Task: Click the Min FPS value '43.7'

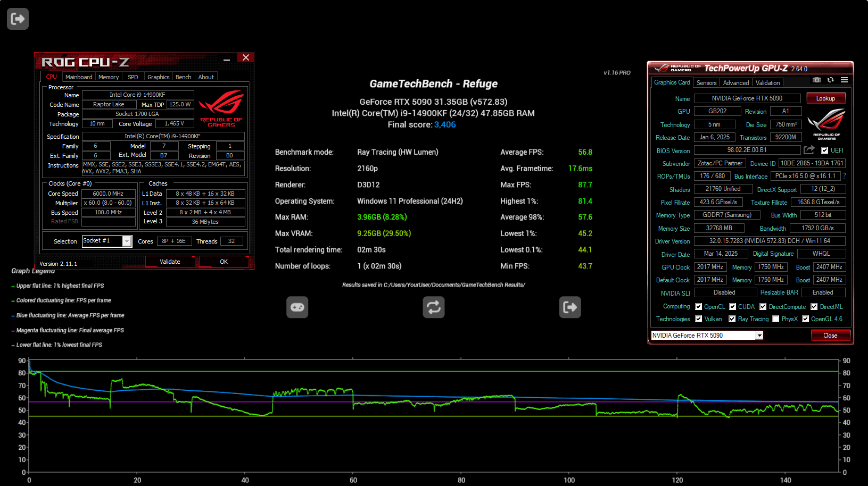Action: [585, 266]
